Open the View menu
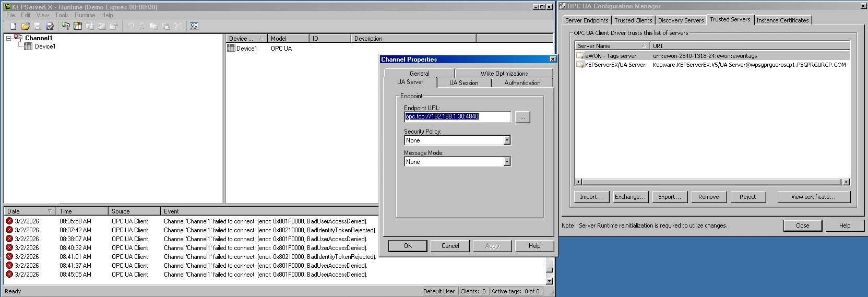Viewport: 868px width, 297px height. tap(43, 15)
